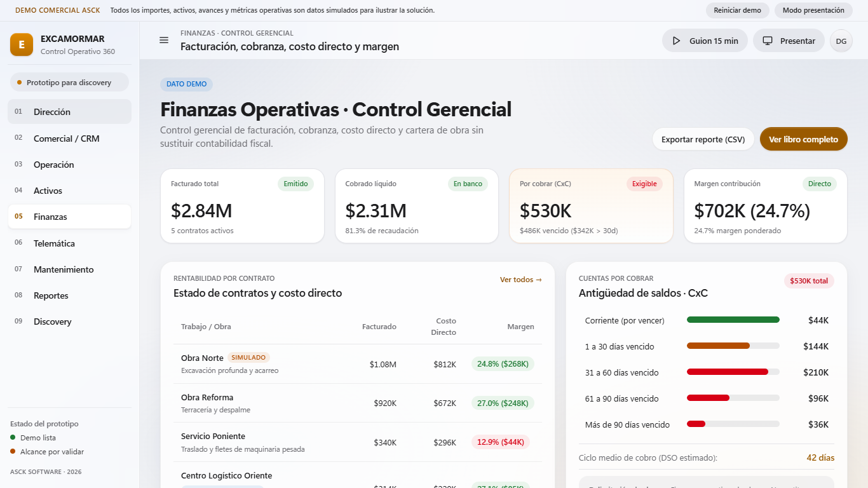Click Margen column header
The image size is (868, 488).
click(x=520, y=327)
